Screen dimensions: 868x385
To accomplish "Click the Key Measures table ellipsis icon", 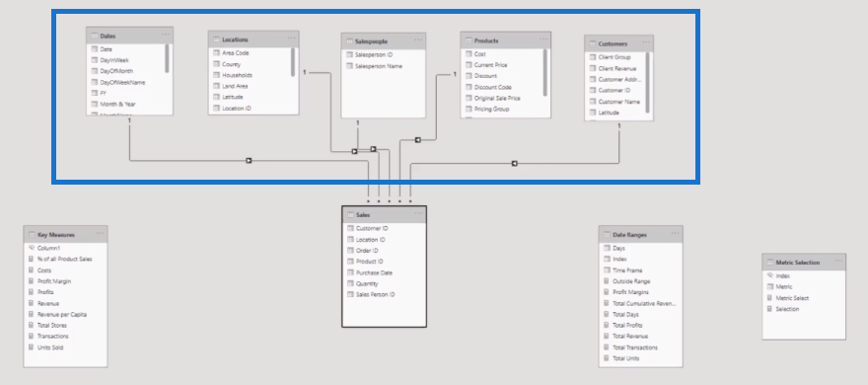I will (101, 233).
